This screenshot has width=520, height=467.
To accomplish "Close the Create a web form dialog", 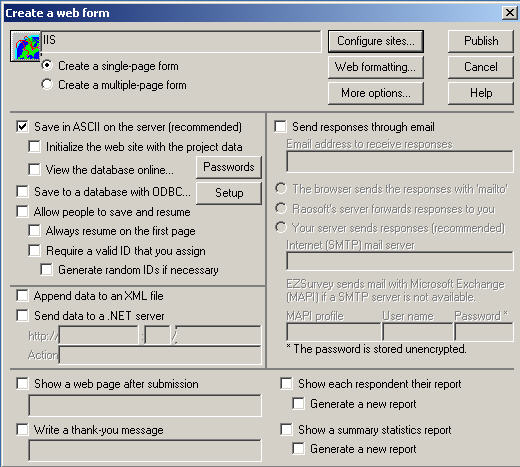I will [509, 13].
